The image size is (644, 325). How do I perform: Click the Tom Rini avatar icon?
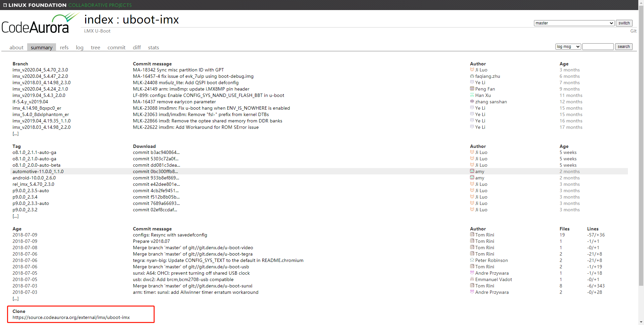472,235
